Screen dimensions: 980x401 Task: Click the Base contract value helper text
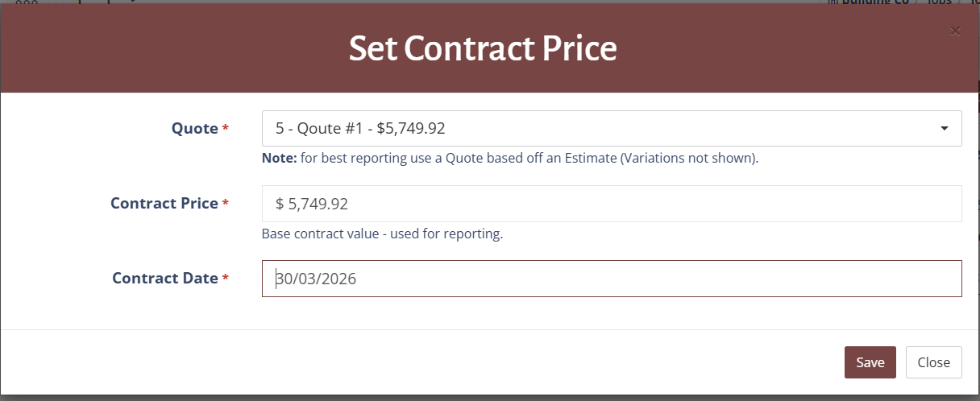(382, 234)
